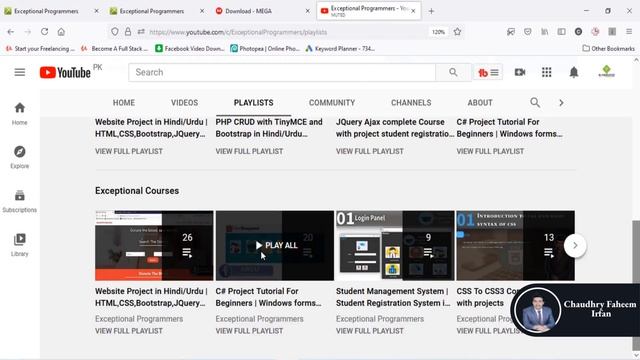This screenshot has width=640, height=360.
Task: Open Exceptional Courses section heading
Action: 137,191
